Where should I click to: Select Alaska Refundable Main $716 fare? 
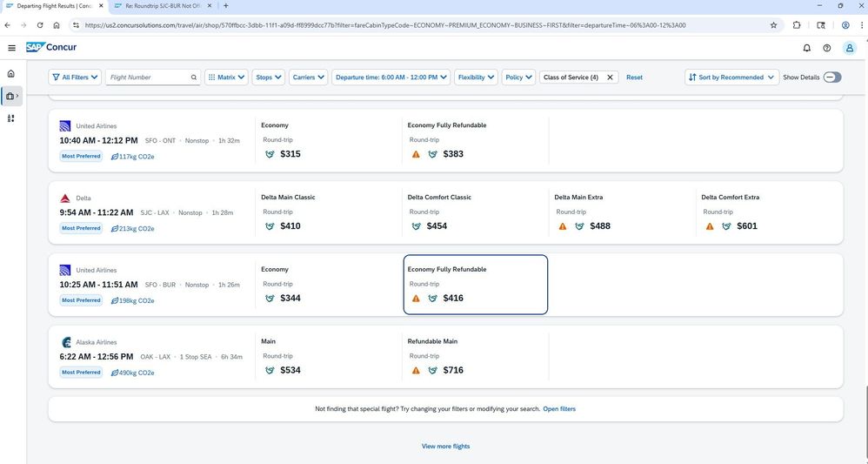click(x=476, y=356)
